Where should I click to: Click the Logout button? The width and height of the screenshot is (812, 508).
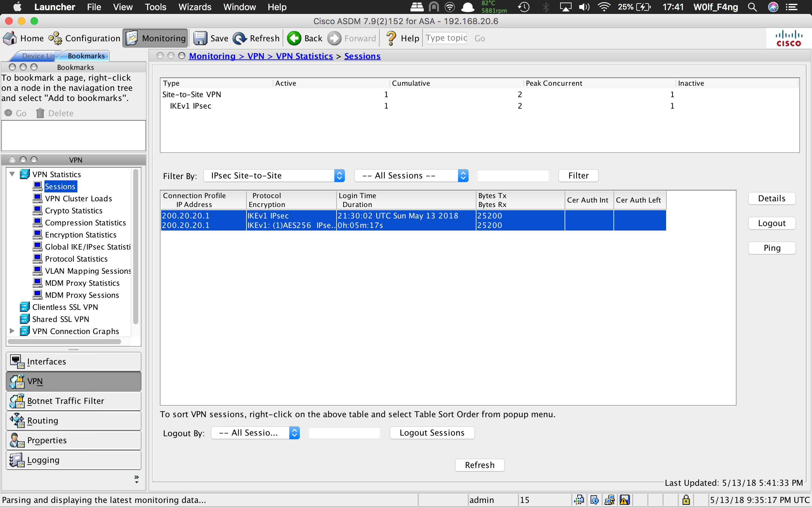coord(772,224)
